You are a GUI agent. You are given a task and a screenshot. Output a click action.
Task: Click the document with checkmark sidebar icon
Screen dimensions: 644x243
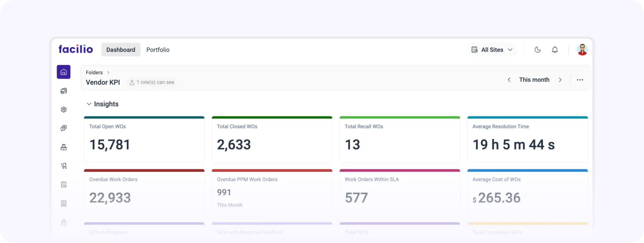[x=64, y=185]
